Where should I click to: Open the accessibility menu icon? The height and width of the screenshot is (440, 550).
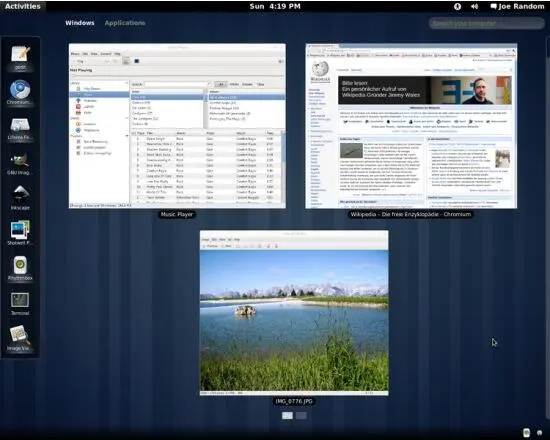click(x=457, y=6)
